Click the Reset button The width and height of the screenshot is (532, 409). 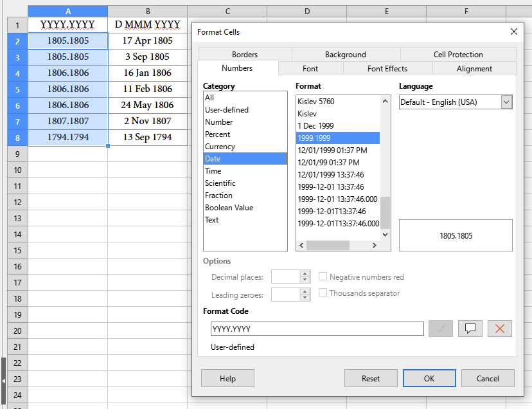(370, 379)
